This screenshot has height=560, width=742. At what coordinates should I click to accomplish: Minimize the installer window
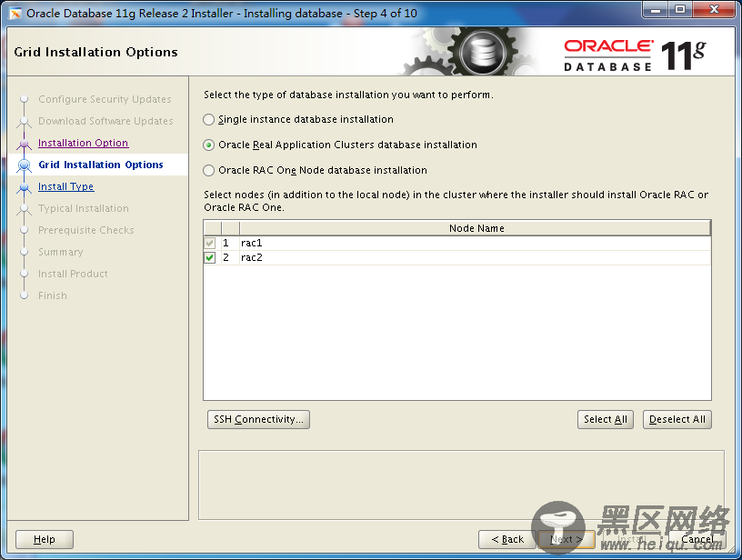656,9
